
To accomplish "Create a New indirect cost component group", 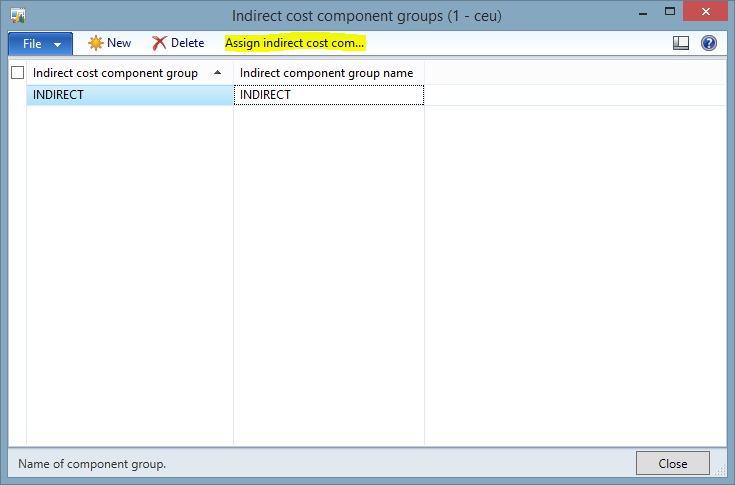I will click(109, 43).
